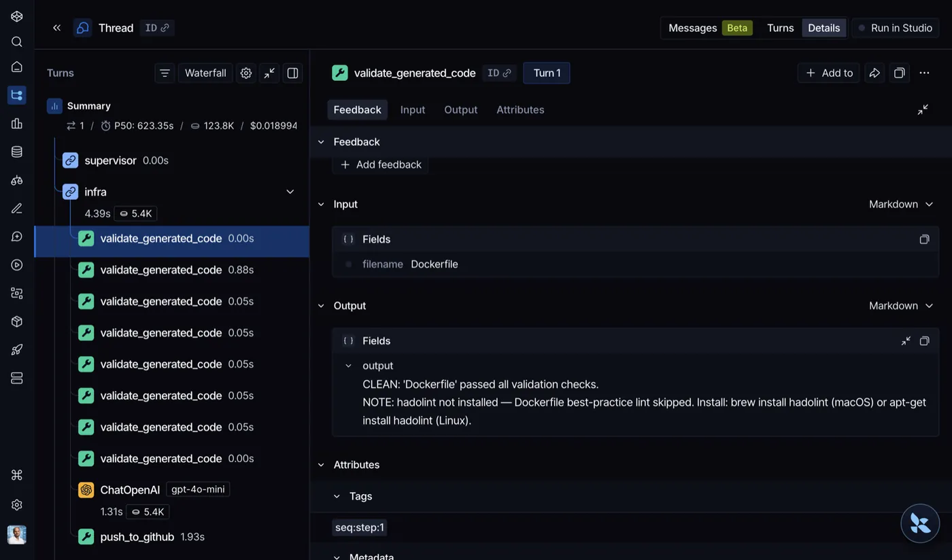Select the Details view toggle
Image resolution: width=952 pixels, height=560 pixels.
[x=823, y=28]
